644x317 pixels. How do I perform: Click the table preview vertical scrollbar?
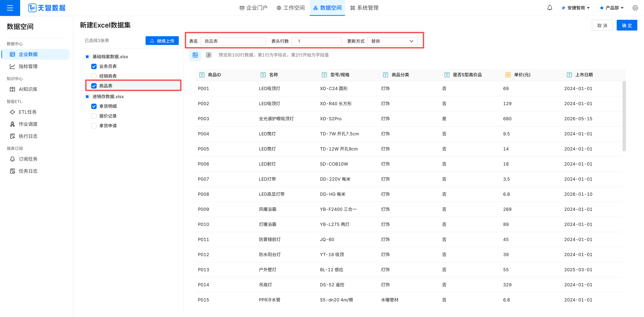pyautogui.click(x=624, y=116)
